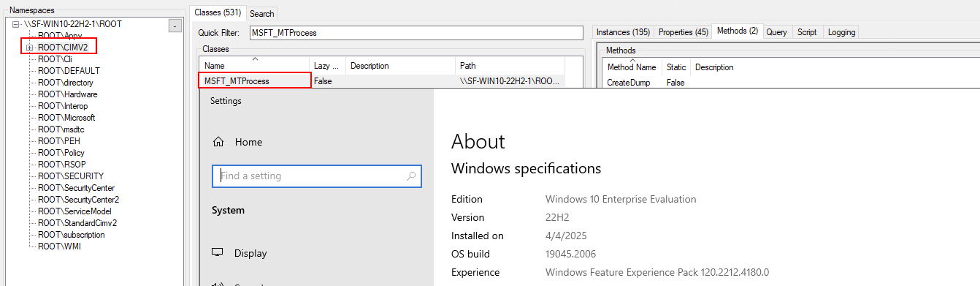The height and width of the screenshot is (286, 980).
Task: Click the Find a setting search box
Action: (317, 176)
